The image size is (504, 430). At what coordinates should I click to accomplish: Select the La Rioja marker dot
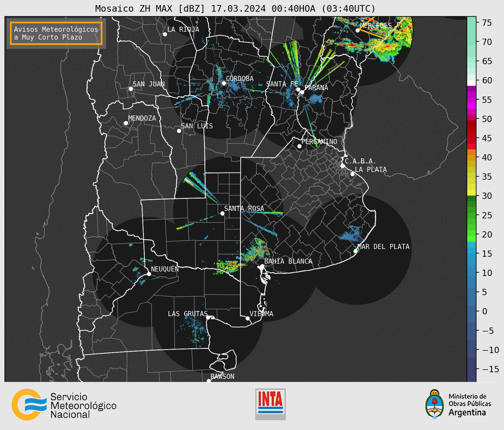165,34
